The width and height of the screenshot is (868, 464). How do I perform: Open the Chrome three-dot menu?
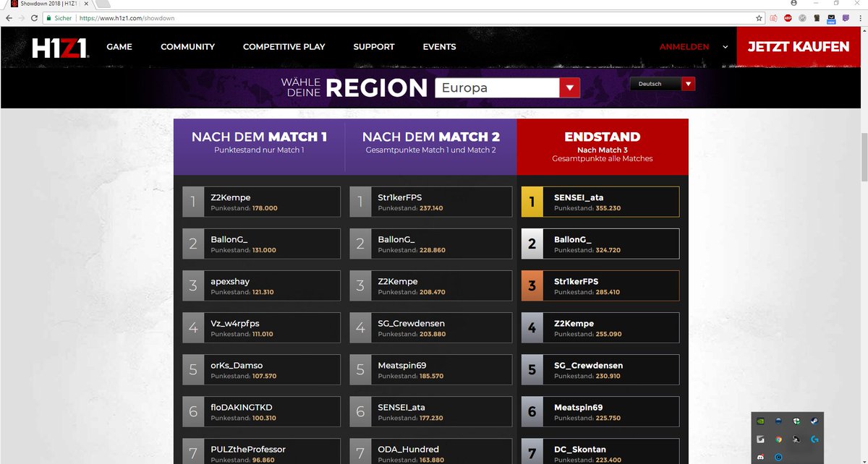click(x=860, y=18)
